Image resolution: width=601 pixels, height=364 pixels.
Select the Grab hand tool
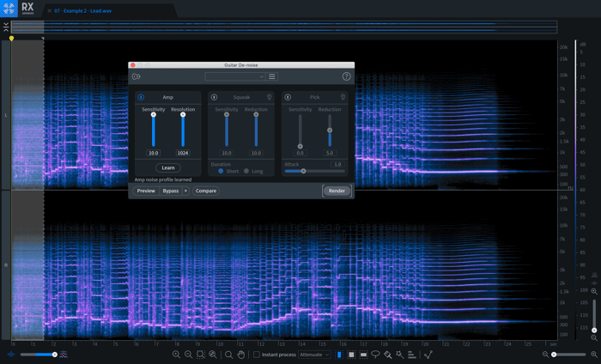coord(241,355)
